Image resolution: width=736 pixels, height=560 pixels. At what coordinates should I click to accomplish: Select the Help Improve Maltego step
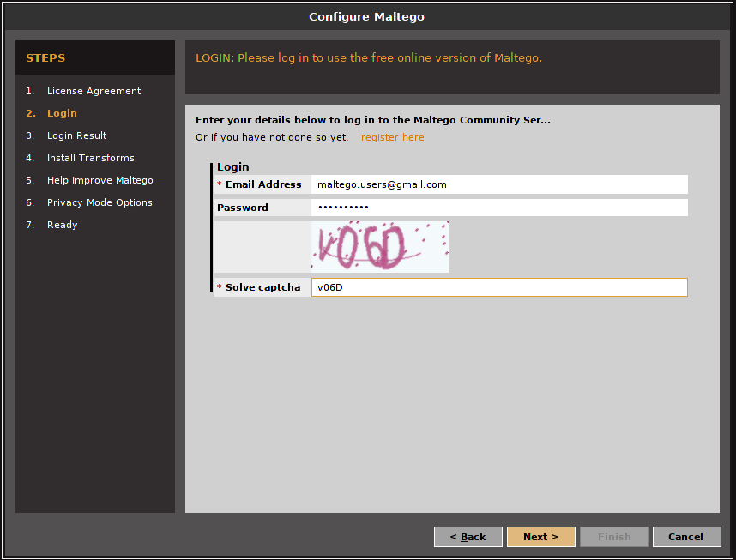(100, 180)
